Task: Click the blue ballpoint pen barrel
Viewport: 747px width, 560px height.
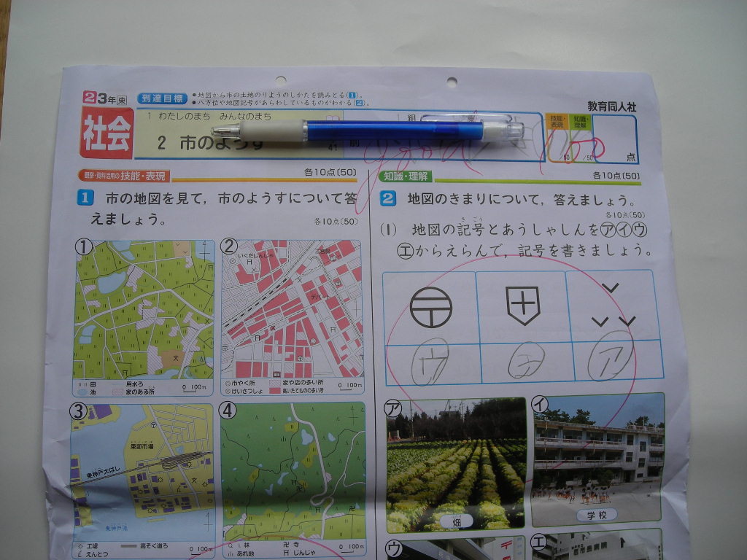Action: click(394, 131)
